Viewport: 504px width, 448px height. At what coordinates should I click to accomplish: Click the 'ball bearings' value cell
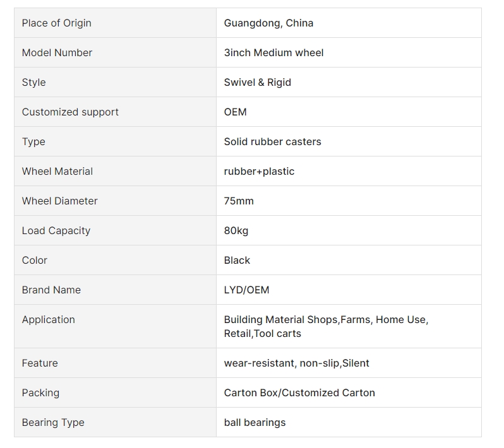[x=349, y=422]
